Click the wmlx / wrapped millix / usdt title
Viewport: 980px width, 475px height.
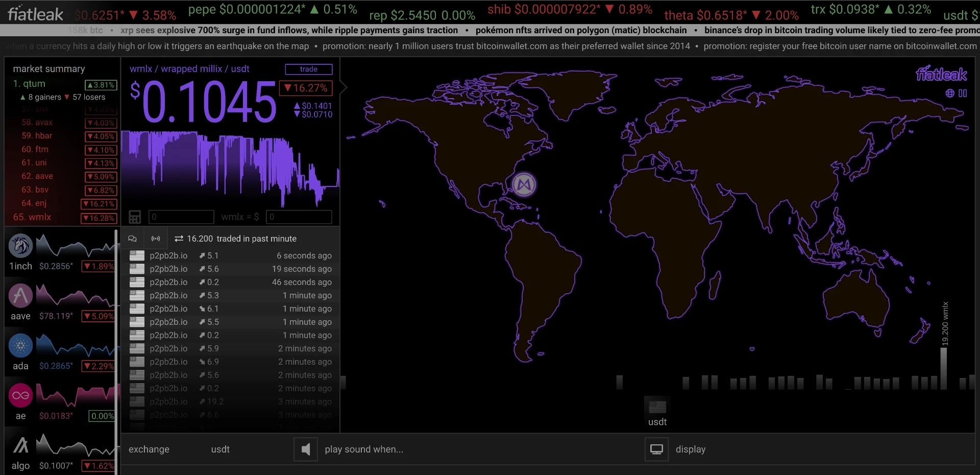(189, 69)
